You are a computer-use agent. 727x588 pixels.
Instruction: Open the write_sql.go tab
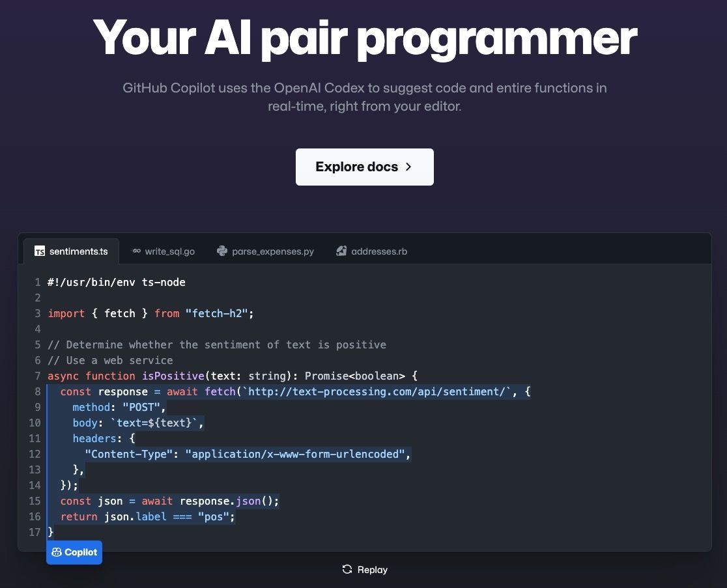[x=164, y=251]
